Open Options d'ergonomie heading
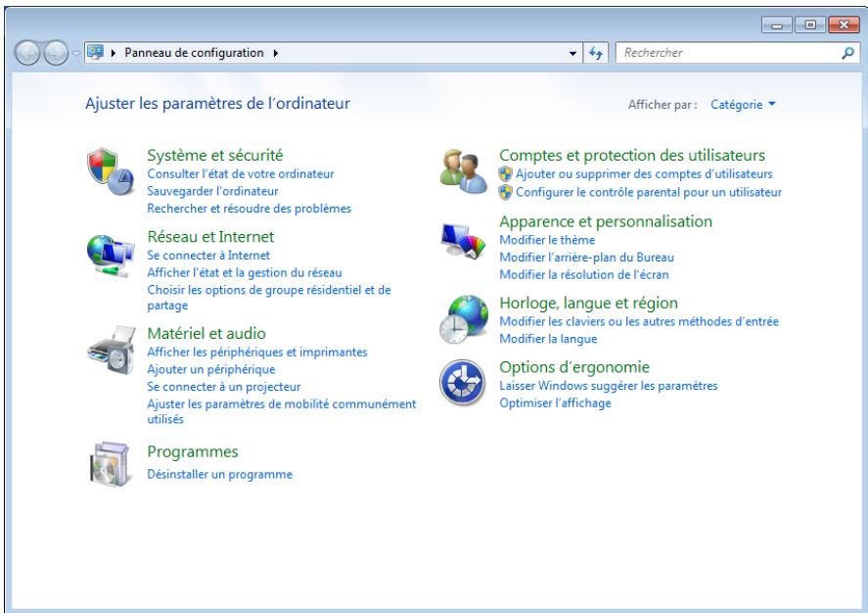 pyautogui.click(x=574, y=367)
